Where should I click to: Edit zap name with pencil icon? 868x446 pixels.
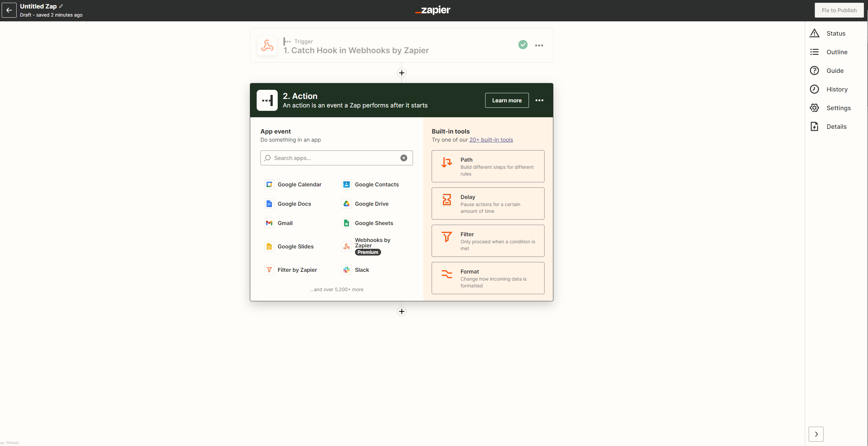[x=61, y=6]
